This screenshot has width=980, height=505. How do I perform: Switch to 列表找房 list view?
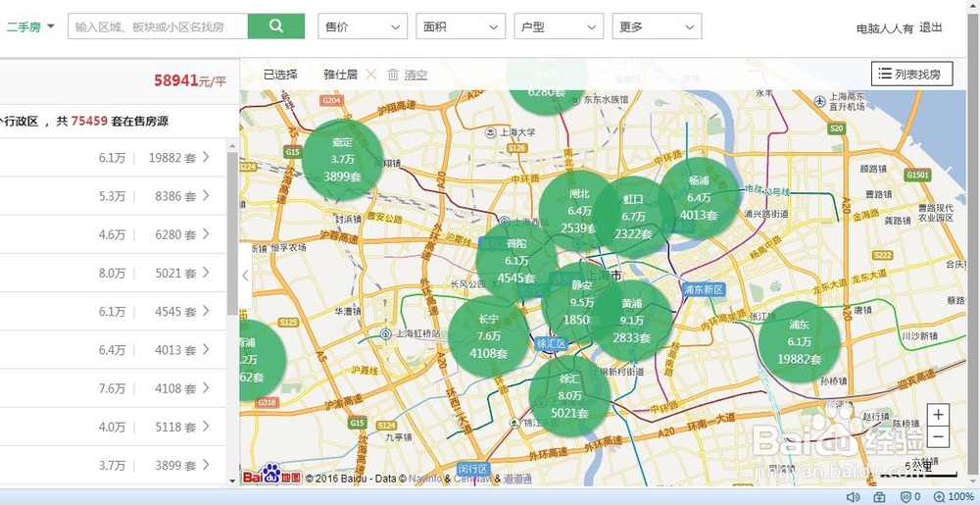911,74
